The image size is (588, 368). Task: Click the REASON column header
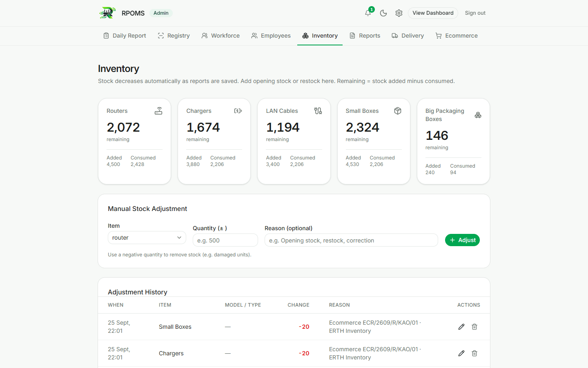click(x=339, y=305)
